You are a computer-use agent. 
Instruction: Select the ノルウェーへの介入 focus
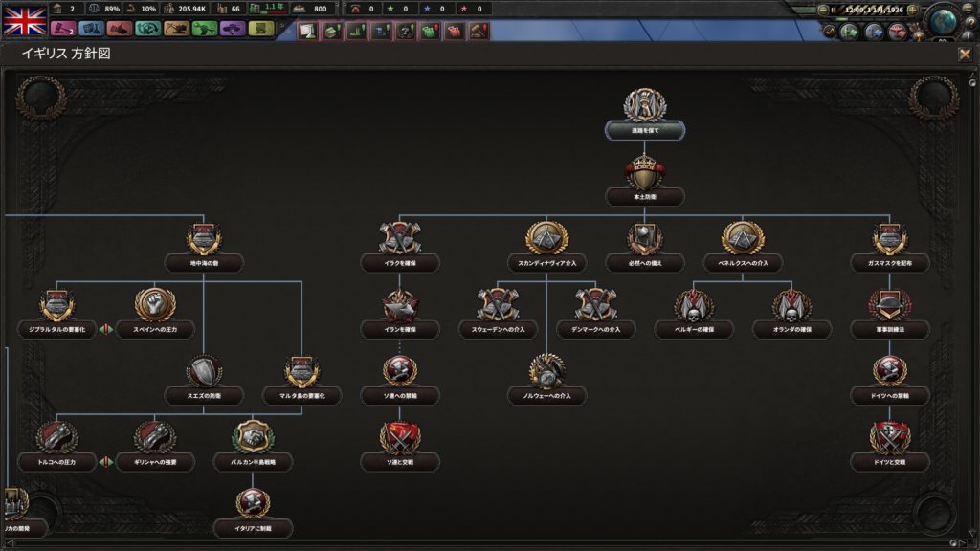point(546,379)
